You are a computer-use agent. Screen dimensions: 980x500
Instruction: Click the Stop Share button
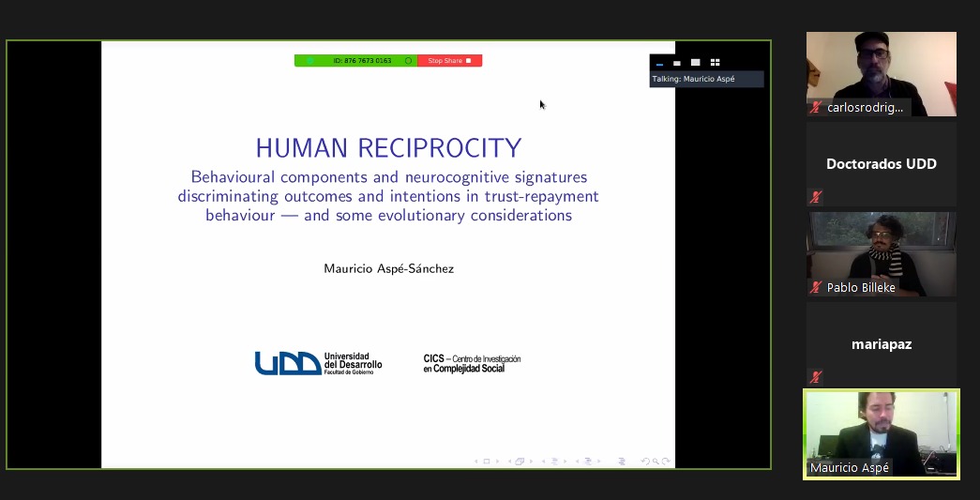pyautogui.click(x=449, y=61)
